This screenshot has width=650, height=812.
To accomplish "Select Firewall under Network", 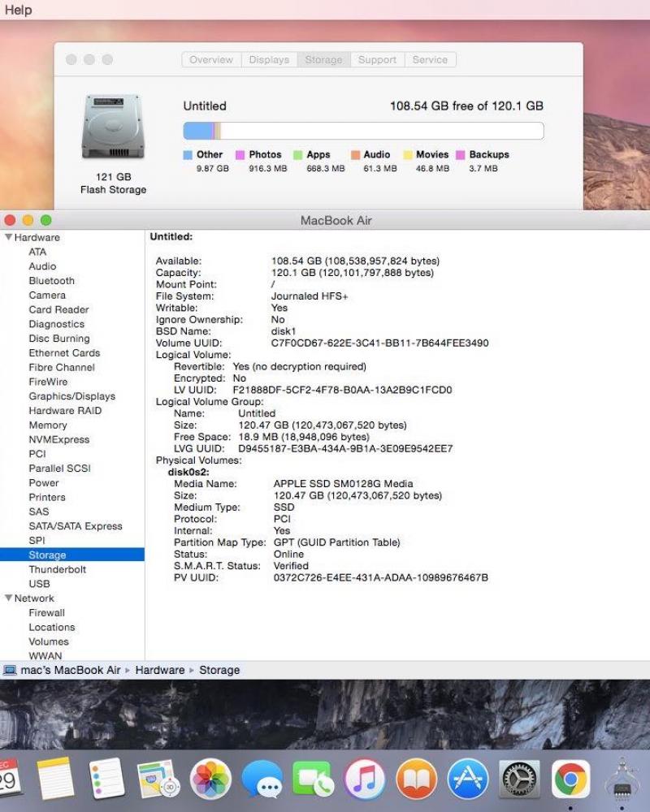I will (x=46, y=613).
